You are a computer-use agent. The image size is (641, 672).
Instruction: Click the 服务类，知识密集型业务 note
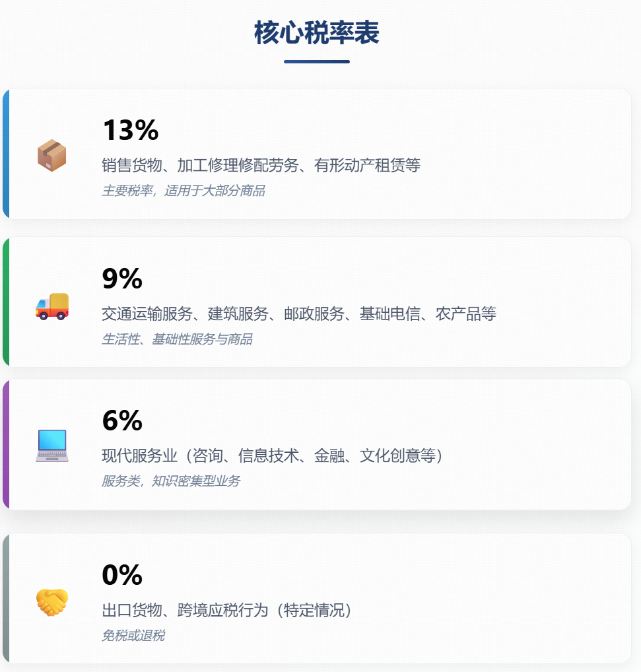click(x=170, y=481)
